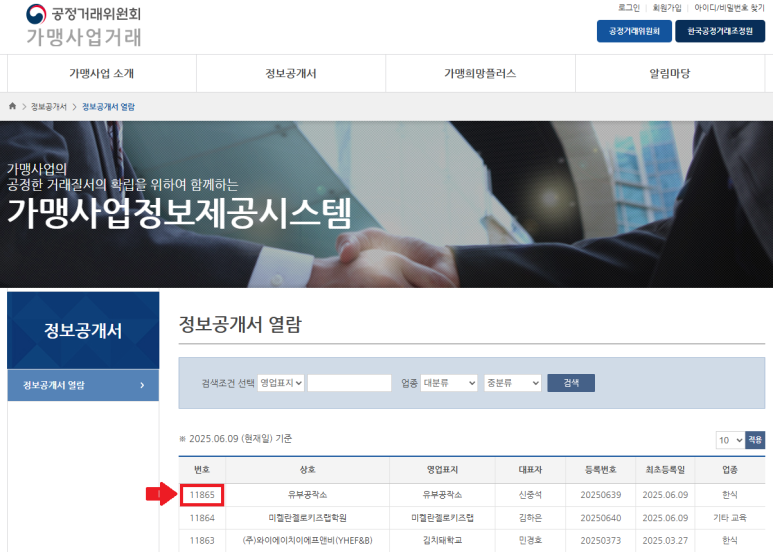Open 미켈란젤로키즈랩학원 company entry
This screenshot has height=552, width=773.
click(308, 518)
